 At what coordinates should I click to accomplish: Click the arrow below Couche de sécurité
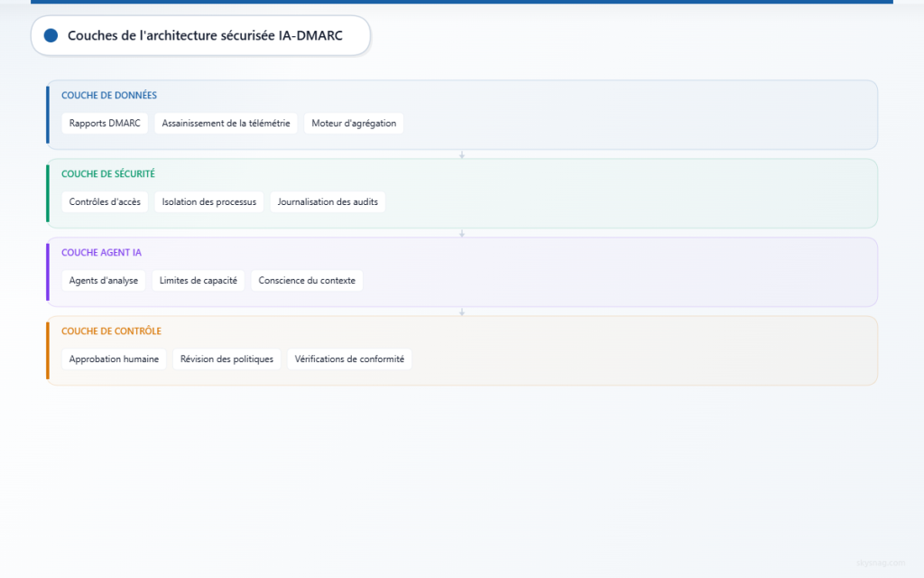click(x=462, y=234)
